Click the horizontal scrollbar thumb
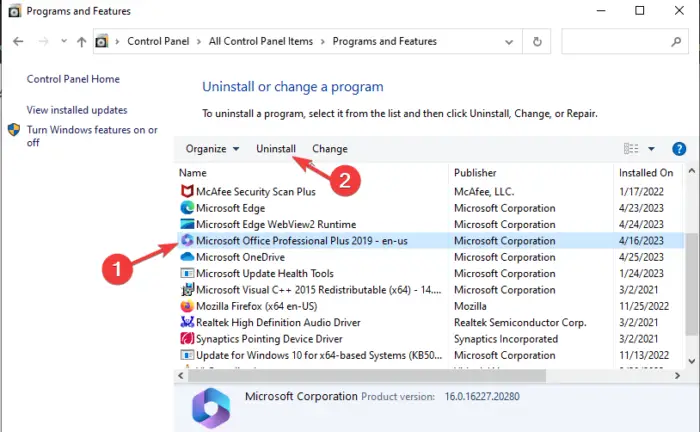The width and height of the screenshot is (700, 432). pyautogui.click(x=367, y=376)
